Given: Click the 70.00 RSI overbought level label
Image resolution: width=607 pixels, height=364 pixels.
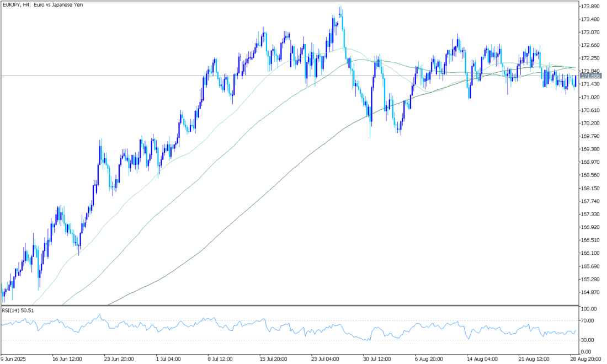Looking at the screenshot, I should (x=588, y=320).
